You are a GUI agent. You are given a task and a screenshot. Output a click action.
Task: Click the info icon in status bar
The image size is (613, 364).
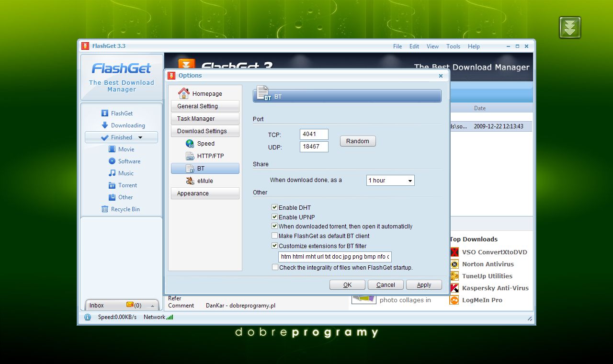coord(88,317)
